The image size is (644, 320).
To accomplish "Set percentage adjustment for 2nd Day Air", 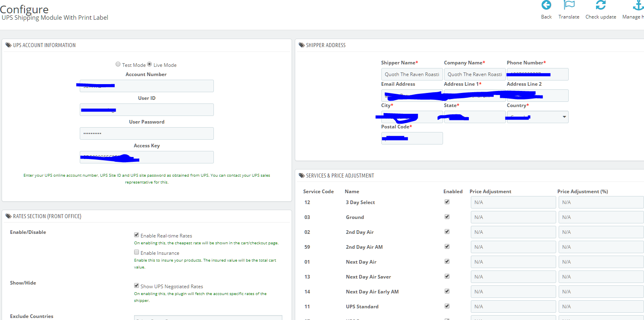I will (601, 232).
